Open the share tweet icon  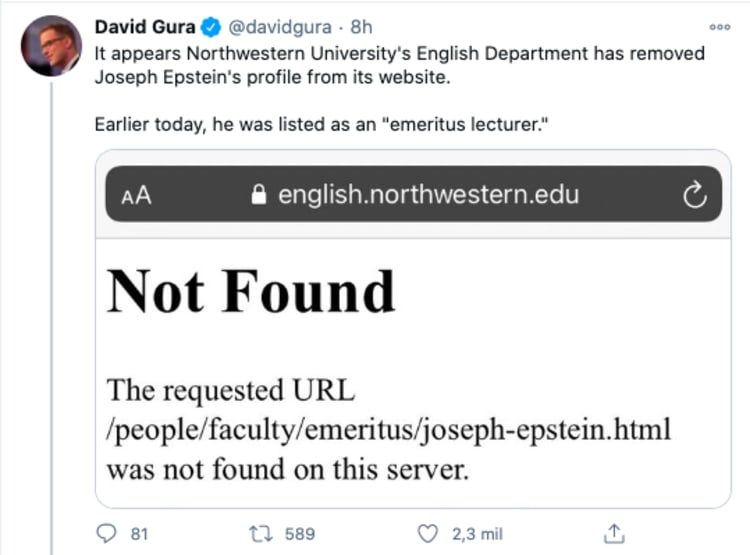click(616, 533)
